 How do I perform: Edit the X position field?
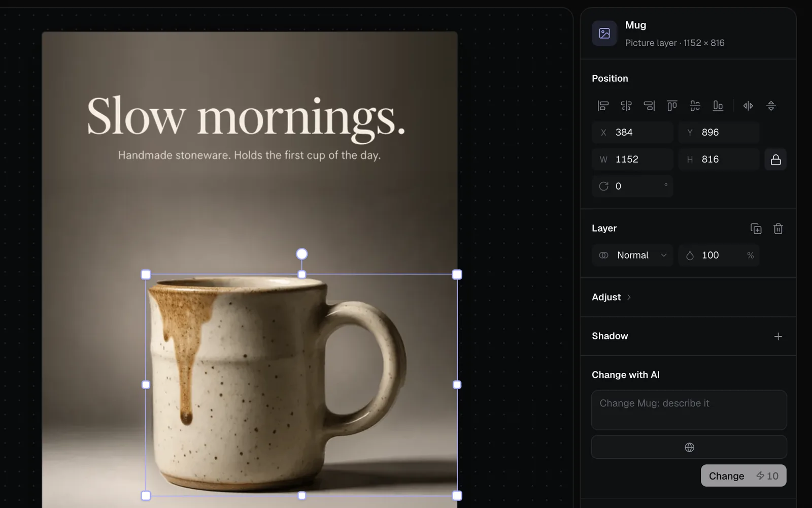pyautogui.click(x=632, y=132)
